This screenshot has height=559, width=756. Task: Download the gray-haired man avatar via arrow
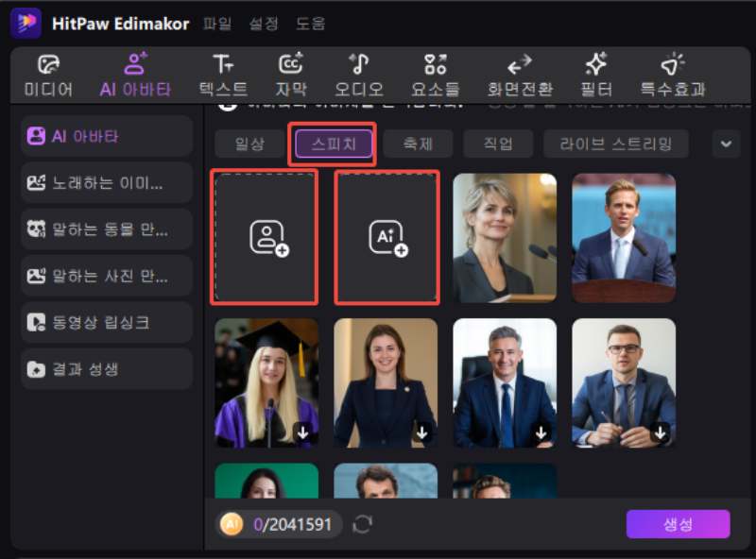(541, 432)
